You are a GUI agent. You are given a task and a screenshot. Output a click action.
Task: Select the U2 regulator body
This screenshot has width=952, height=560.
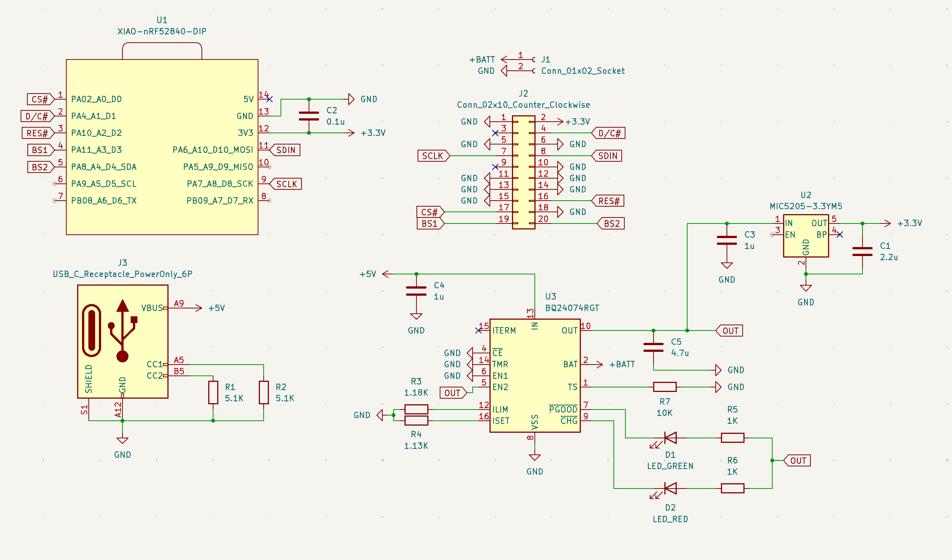pyautogui.click(x=806, y=236)
